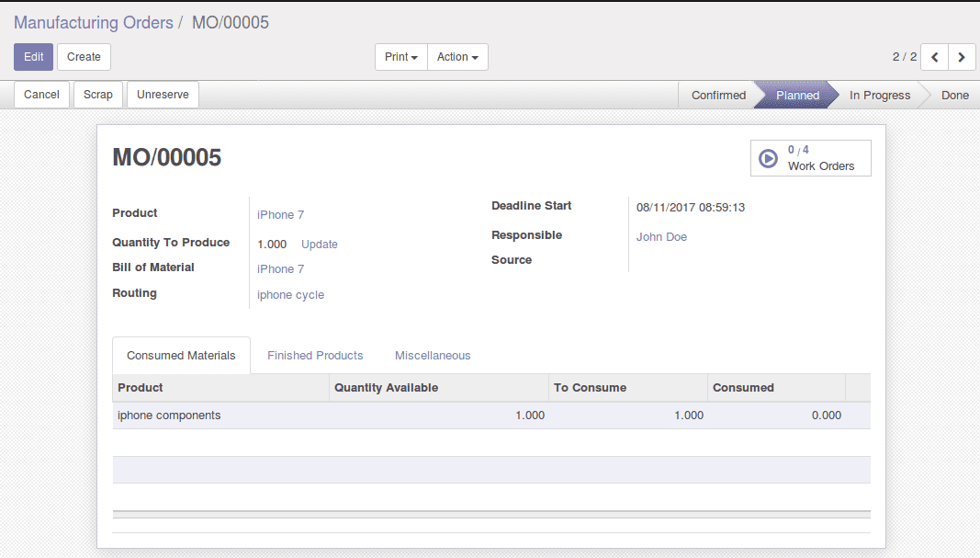Cancel the manufacturing order
980x558 pixels.
point(41,95)
